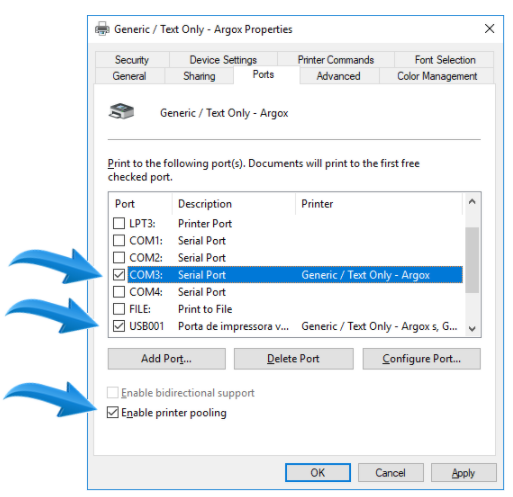Switch to the Printer Commands tab
Image resolution: width=513 pixels, height=497 pixels.
[336, 60]
